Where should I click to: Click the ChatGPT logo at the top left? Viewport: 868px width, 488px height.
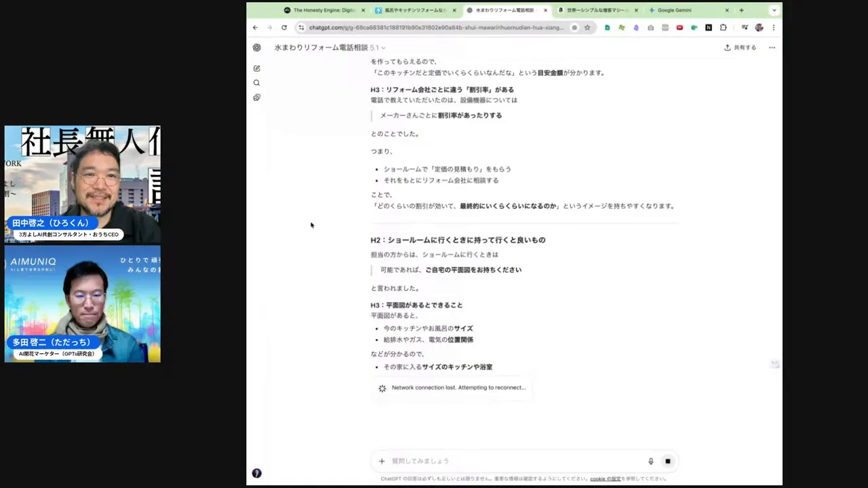256,47
